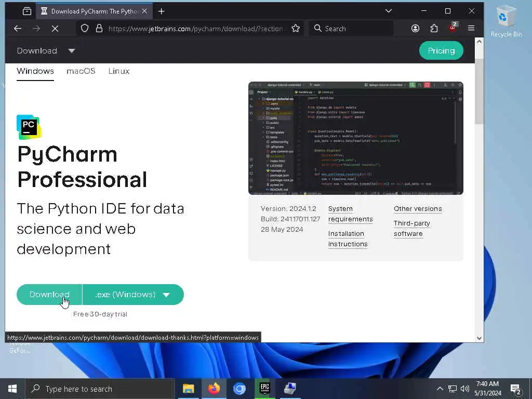Viewport: 532px width, 399px height.
Task: Expand the list all tabs chevron
Action: coord(389,11)
